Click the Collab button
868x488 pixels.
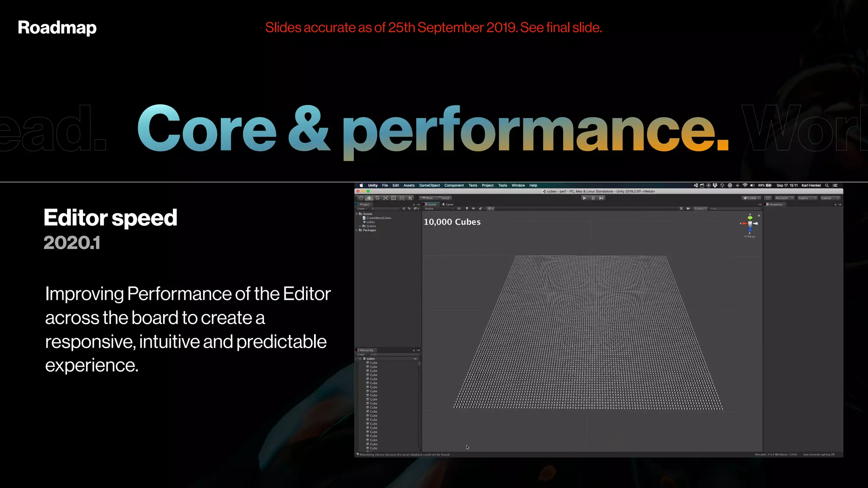tap(751, 198)
